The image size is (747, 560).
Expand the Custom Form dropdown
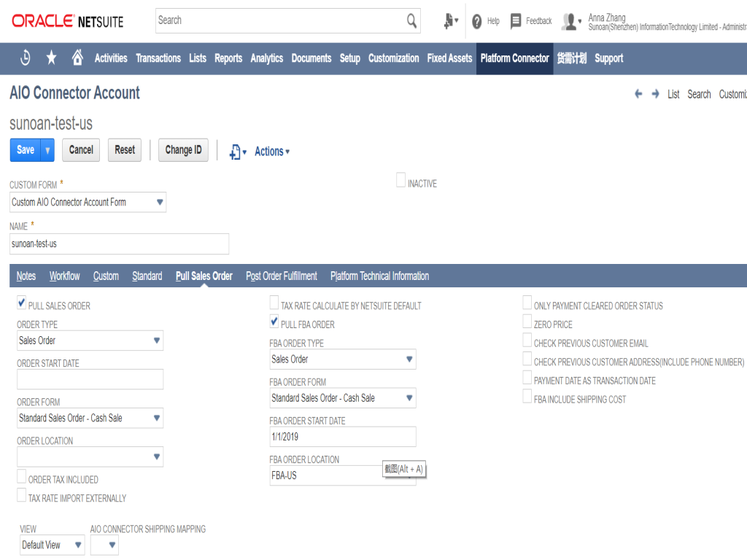160,202
